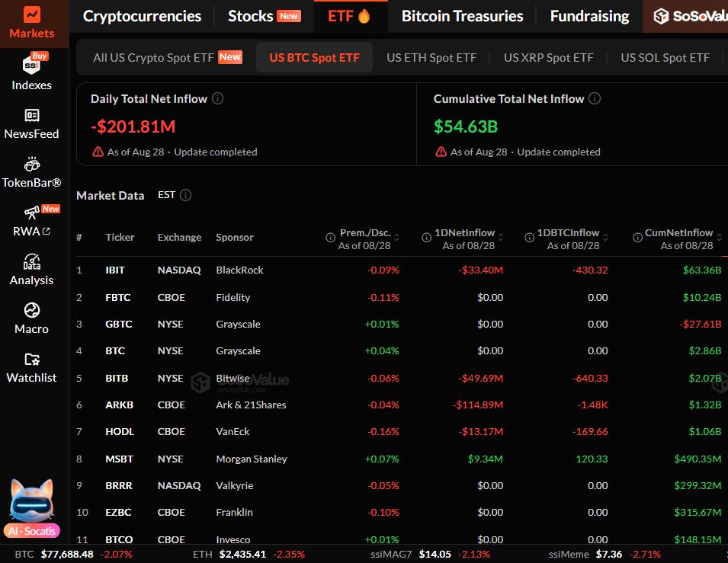The width and height of the screenshot is (728, 563).
Task: Open the RWA telescope icon
Action: click(31, 213)
